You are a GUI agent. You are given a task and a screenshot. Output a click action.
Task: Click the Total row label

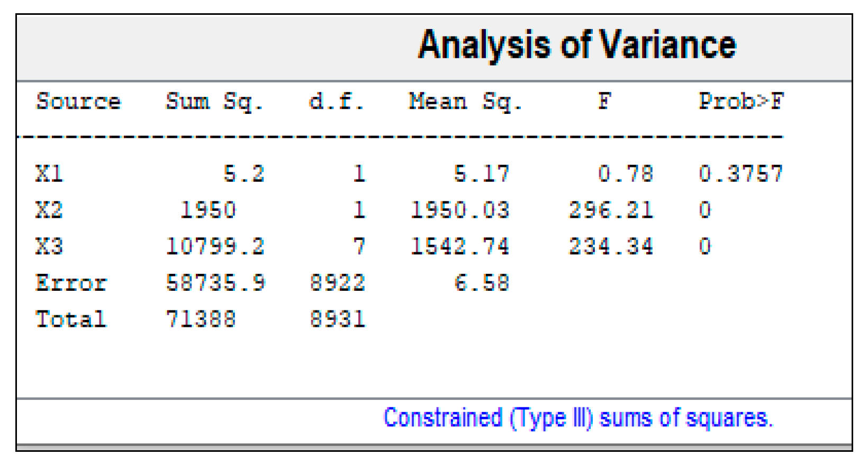pos(71,319)
